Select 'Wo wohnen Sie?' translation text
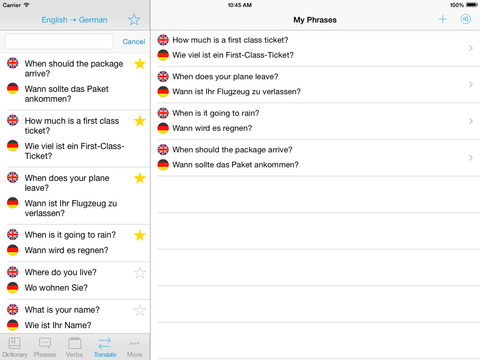 click(x=56, y=288)
